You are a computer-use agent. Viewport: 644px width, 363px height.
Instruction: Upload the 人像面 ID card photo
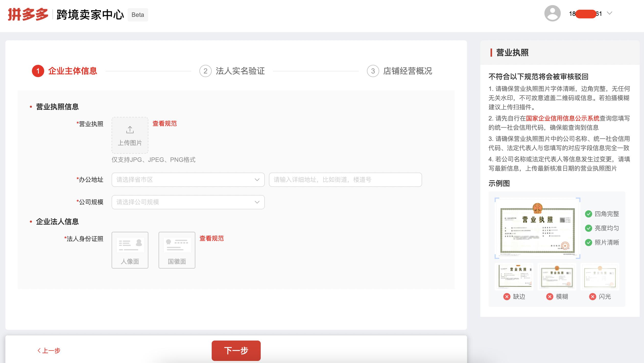tap(130, 250)
